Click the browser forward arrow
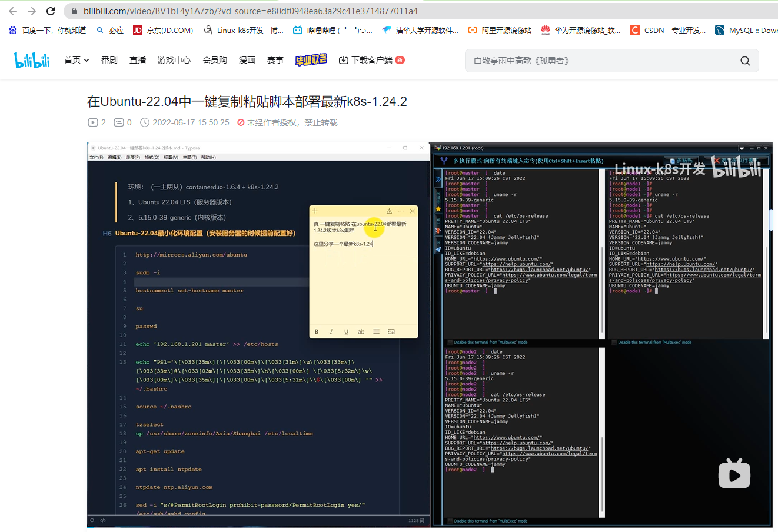 click(x=32, y=11)
